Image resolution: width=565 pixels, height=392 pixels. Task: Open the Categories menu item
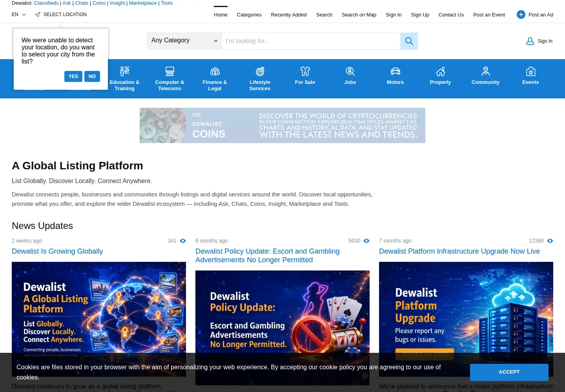point(249,15)
